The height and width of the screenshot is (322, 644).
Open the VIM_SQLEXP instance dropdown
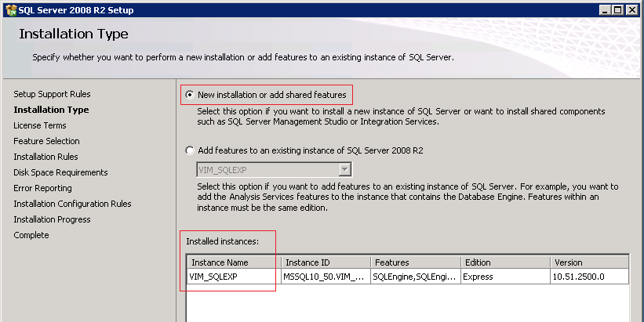click(x=345, y=169)
